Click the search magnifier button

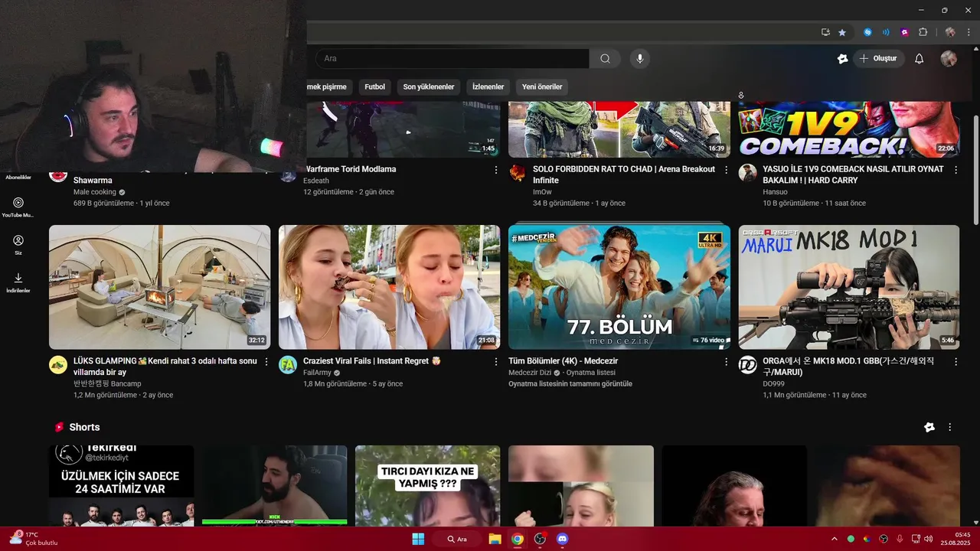pyautogui.click(x=606, y=59)
